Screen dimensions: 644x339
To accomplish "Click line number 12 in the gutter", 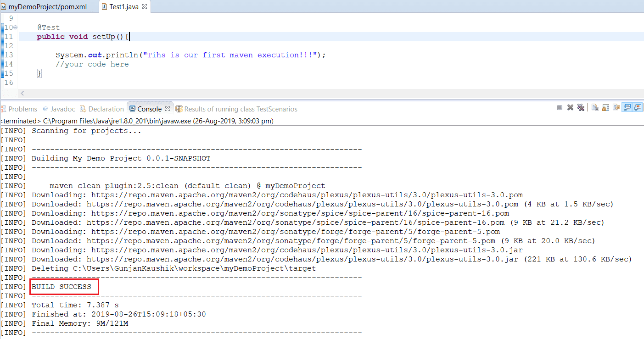I will pos(8,46).
